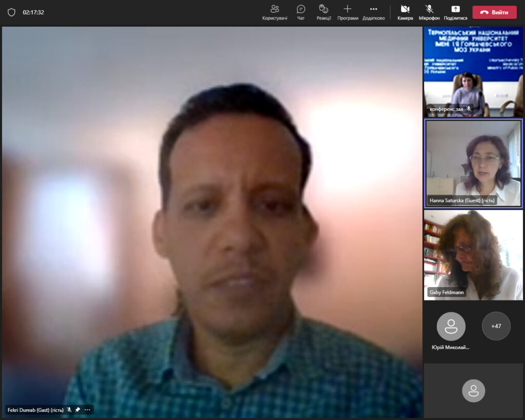Unpin Fekri Dureab's video with pin icon

click(x=77, y=410)
